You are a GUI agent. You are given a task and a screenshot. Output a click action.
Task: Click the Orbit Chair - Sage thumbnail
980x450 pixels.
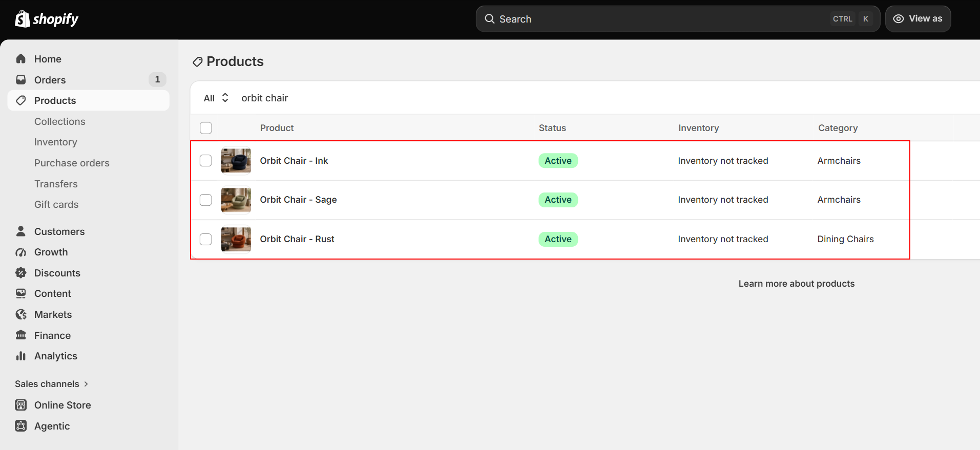236,200
